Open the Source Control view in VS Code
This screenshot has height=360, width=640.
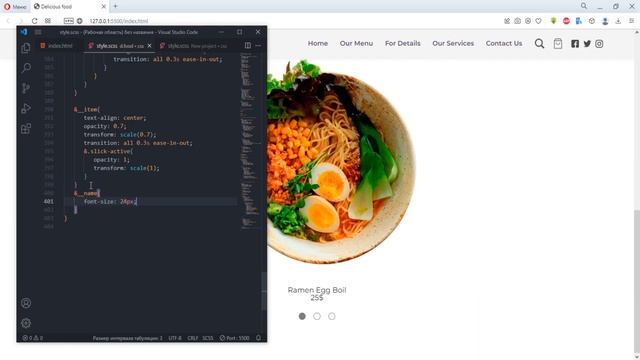[x=26, y=88]
